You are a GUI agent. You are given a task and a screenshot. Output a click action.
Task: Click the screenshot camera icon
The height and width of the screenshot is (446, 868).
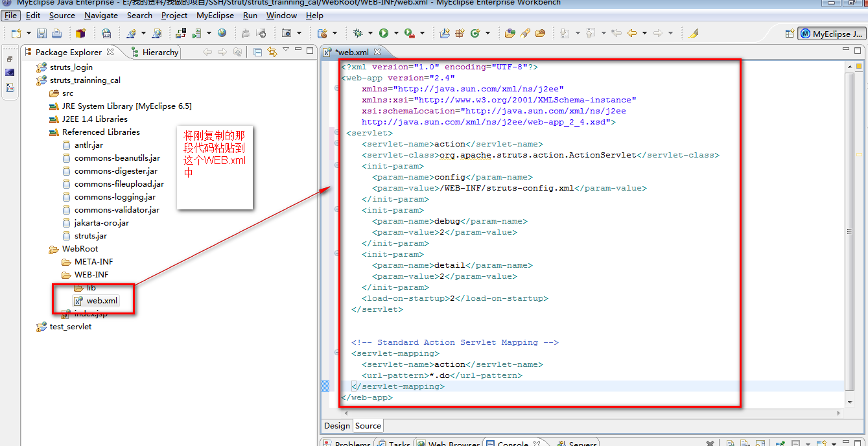[286, 33]
